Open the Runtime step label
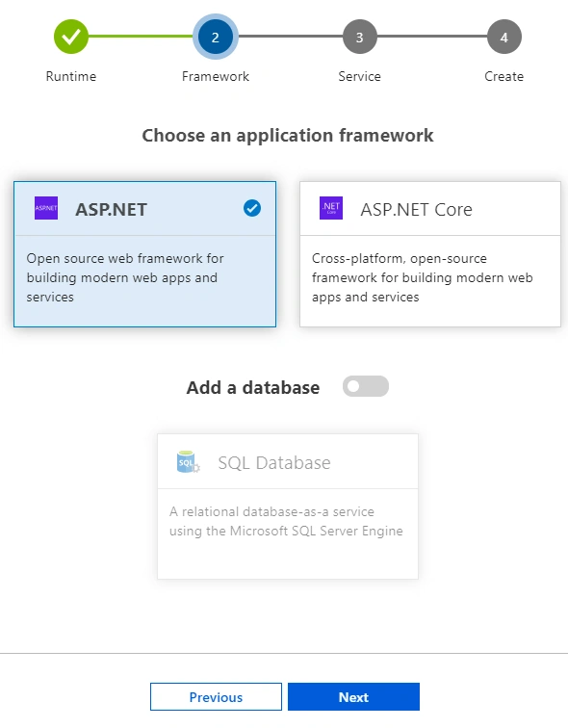Screen dimensions: 568x728 point(71,76)
